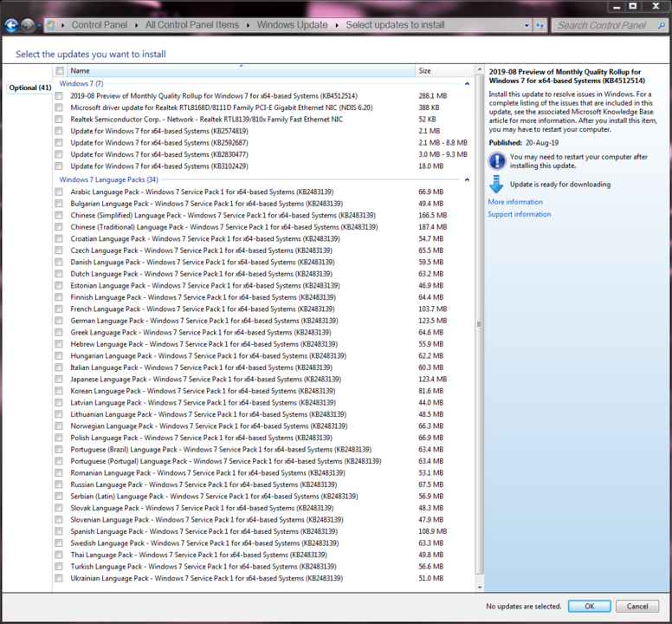Maximize the window with the restore button
672x624 pixels.
pyautogui.click(x=632, y=6)
